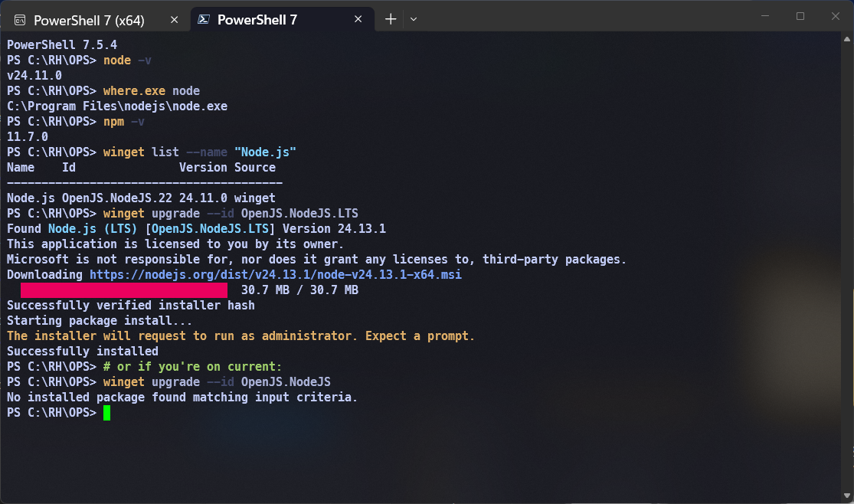The image size is (854, 504).
Task: Close the active PowerShell 7 tab
Action: click(358, 19)
